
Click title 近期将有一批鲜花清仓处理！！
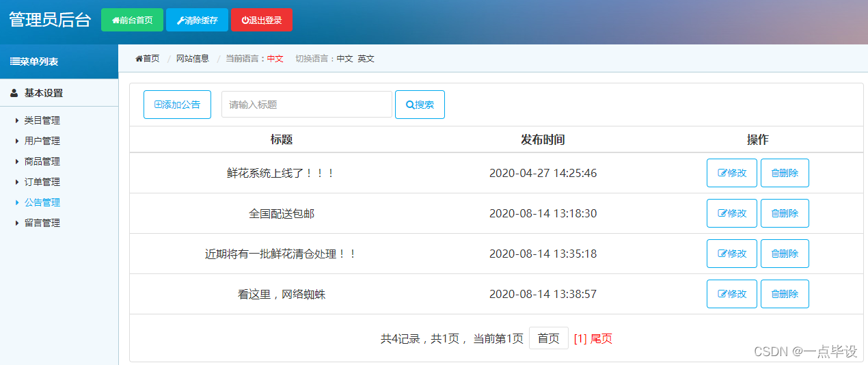point(282,254)
